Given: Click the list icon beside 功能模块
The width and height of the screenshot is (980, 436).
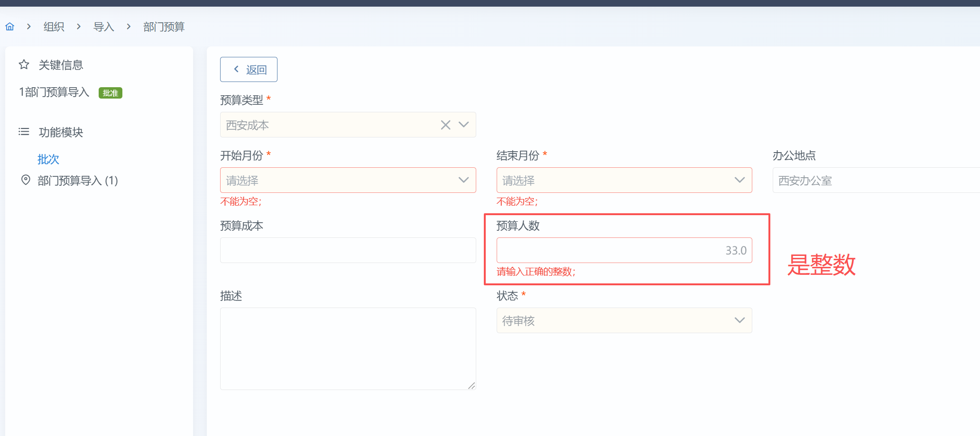Looking at the screenshot, I should tap(24, 132).
